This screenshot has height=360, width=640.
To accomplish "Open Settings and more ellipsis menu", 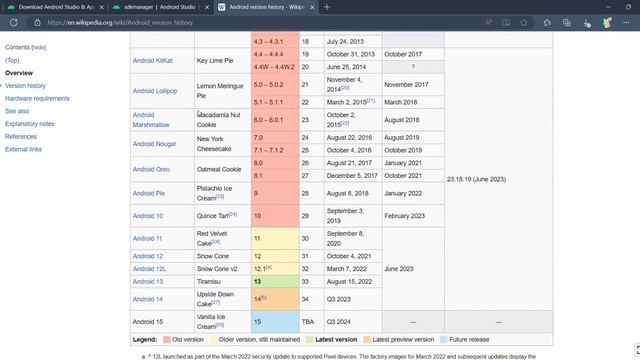I will tap(626, 23).
